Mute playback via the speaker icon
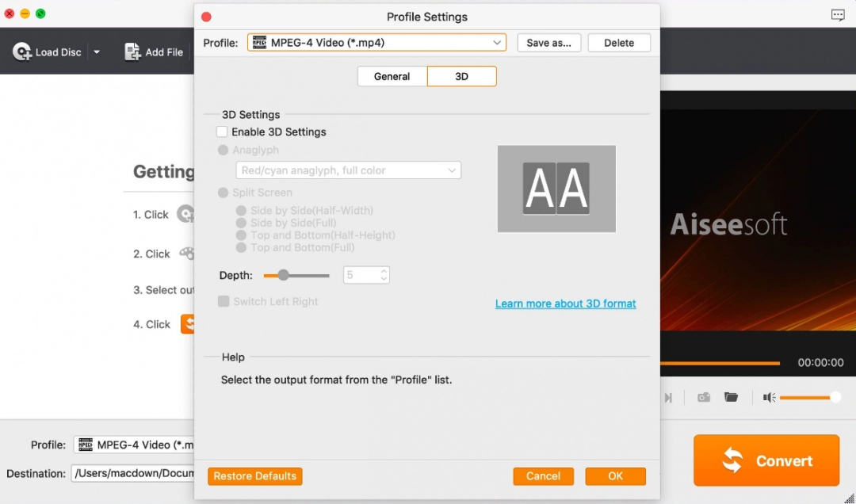This screenshot has height=504, width=856. coord(766,397)
